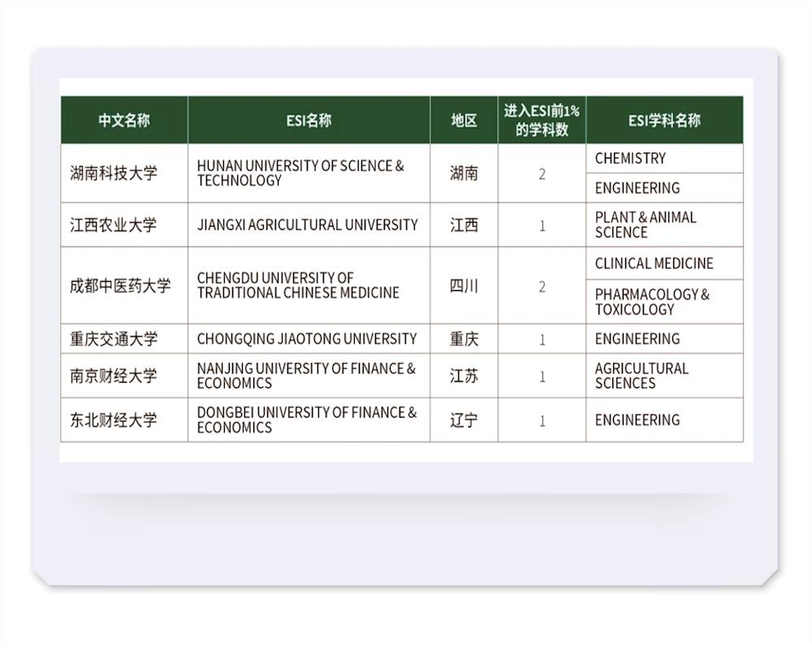This screenshot has width=812, height=649.
Task: Select the PLANT & ANIMAL SCIENCE cell
Action: coord(664,225)
